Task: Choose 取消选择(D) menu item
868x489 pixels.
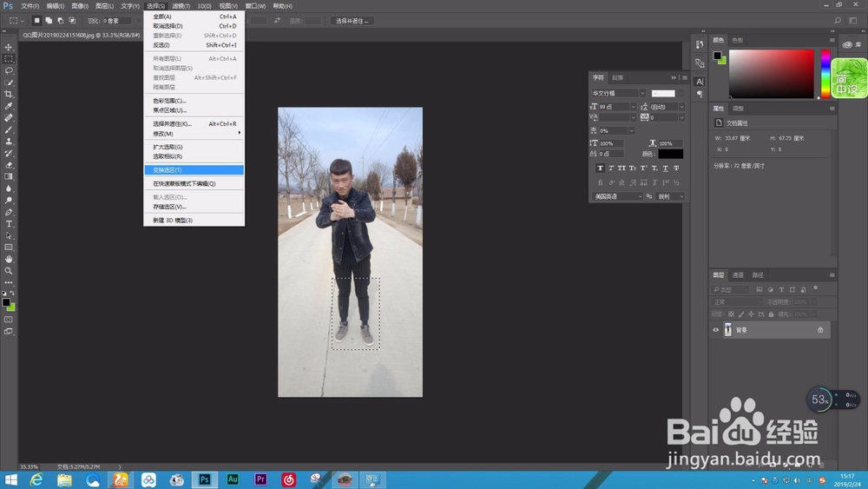Action: [194, 26]
